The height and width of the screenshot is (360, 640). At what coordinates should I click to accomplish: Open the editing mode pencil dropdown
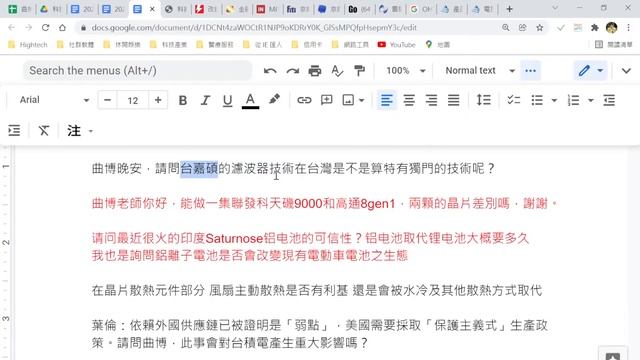(590, 71)
